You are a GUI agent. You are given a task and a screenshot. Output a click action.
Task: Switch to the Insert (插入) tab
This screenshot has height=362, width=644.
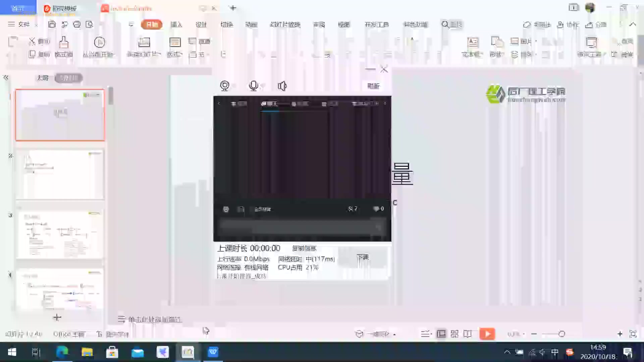pyautogui.click(x=176, y=24)
